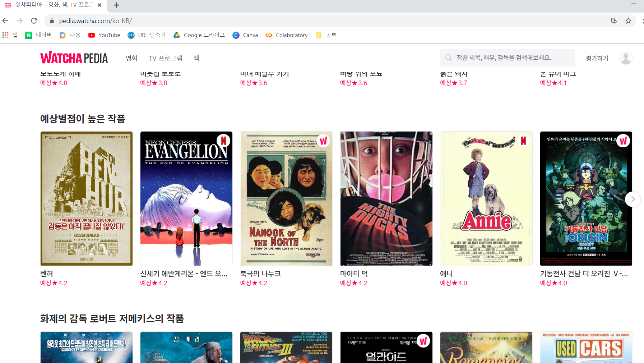Screen dimensions: 644x363
Task: Open the Romancing the Stone poster
Action: 486,347
